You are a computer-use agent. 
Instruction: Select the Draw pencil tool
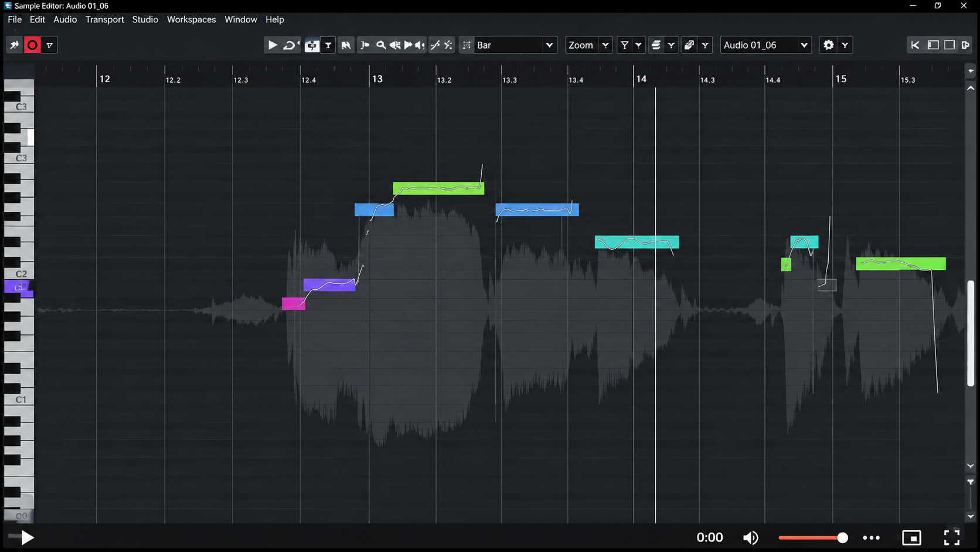(435, 45)
